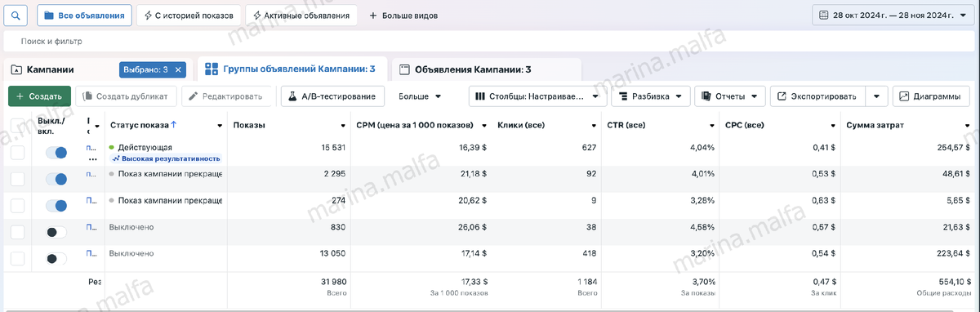
Task: Select the Все объявления view
Action: (x=85, y=16)
